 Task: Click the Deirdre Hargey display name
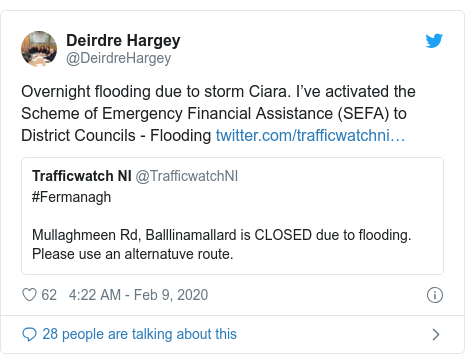click(x=123, y=41)
